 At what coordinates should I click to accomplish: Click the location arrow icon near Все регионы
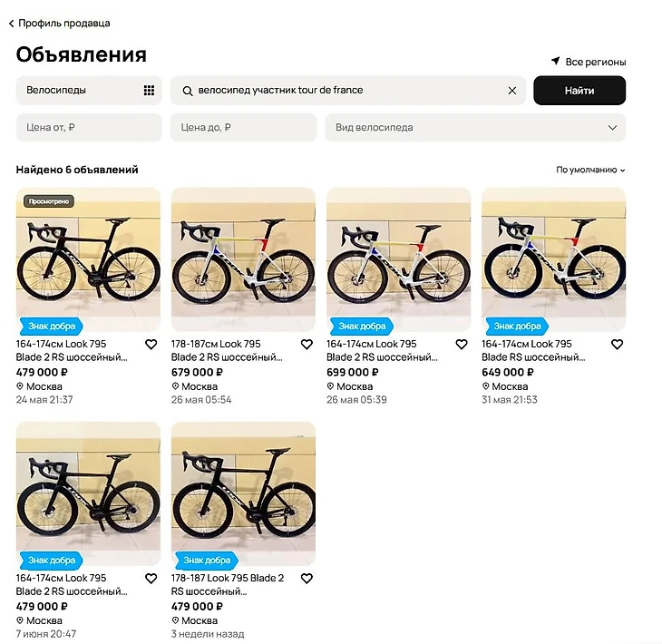pos(555,62)
